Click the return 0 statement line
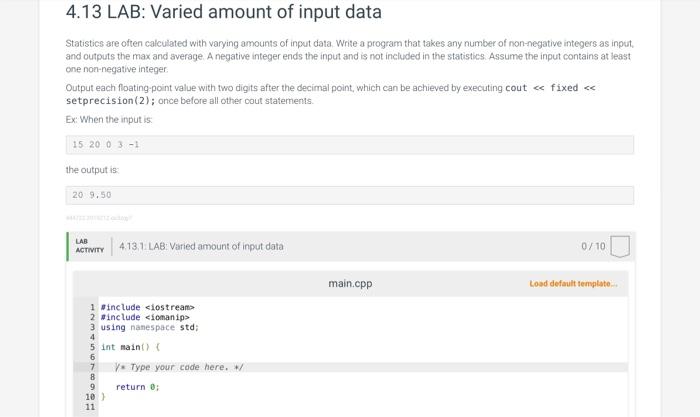This screenshot has height=417, width=700. [137, 387]
